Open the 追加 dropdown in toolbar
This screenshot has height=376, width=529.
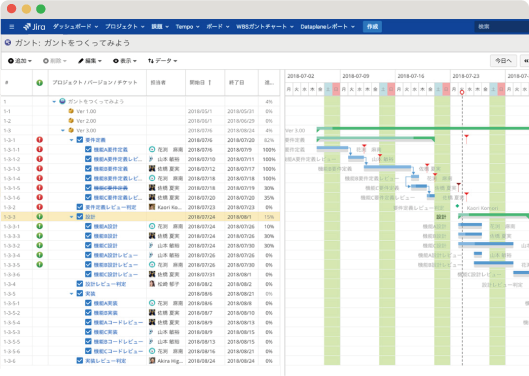click(x=20, y=61)
